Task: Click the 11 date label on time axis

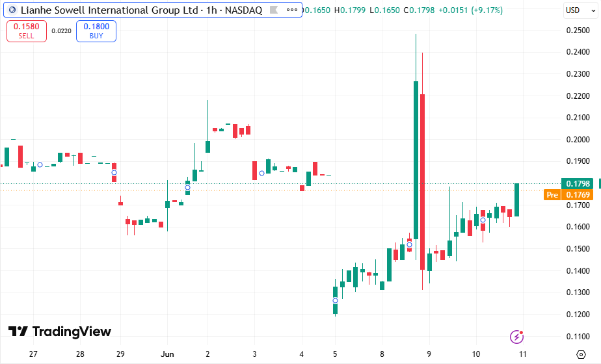Action: [523, 354]
